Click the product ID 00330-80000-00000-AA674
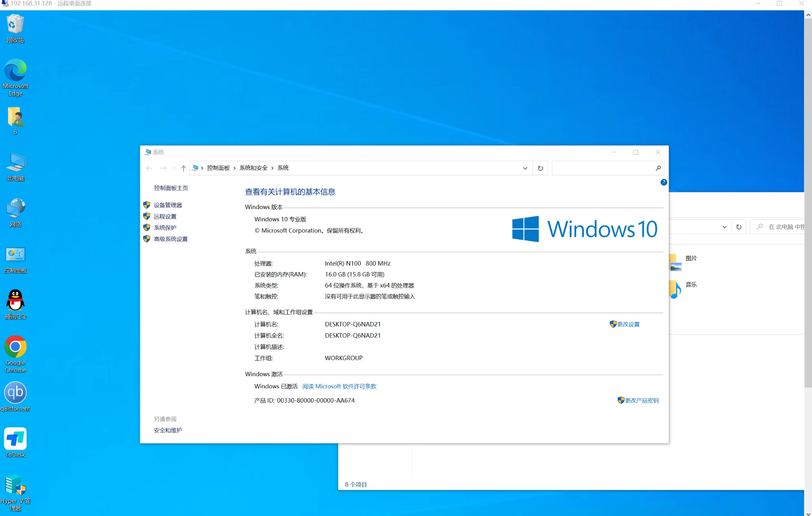Viewport: 812px width, 516px height. (x=316, y=401)
